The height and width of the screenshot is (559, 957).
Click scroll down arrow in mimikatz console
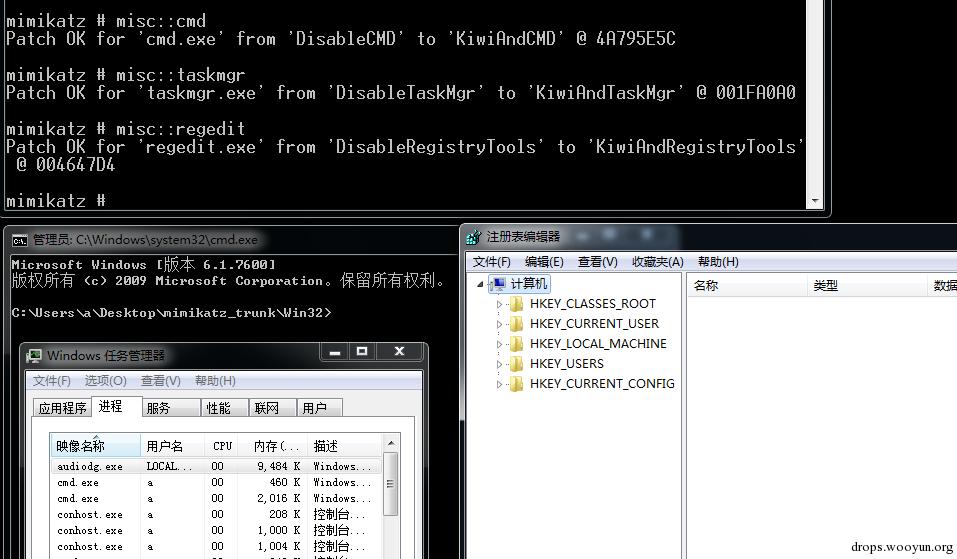click(x=815, y=201)
